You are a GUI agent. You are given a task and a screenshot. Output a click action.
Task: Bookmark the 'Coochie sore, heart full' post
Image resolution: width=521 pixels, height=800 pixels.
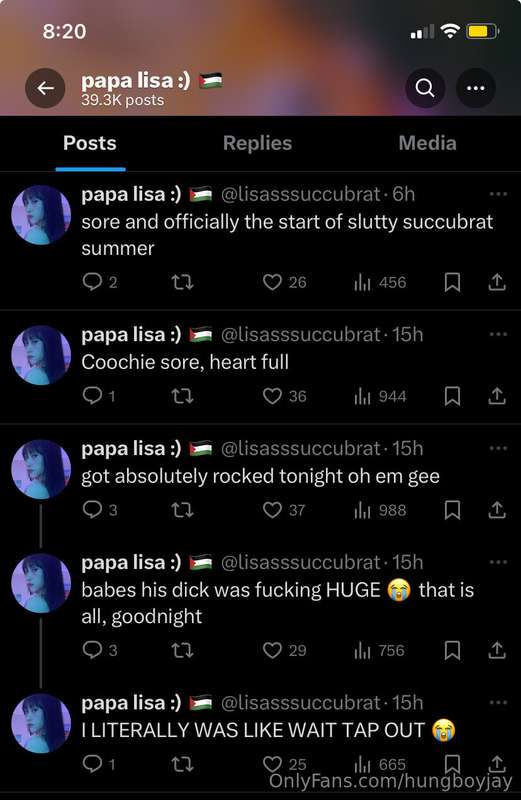pyautogui.click(x=452, y=396)
